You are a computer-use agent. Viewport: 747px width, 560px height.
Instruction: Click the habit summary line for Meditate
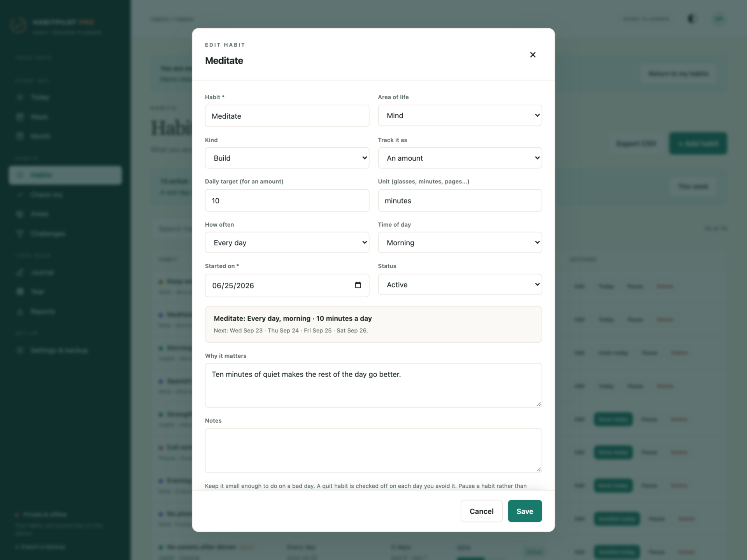click(x=293, y=318)
